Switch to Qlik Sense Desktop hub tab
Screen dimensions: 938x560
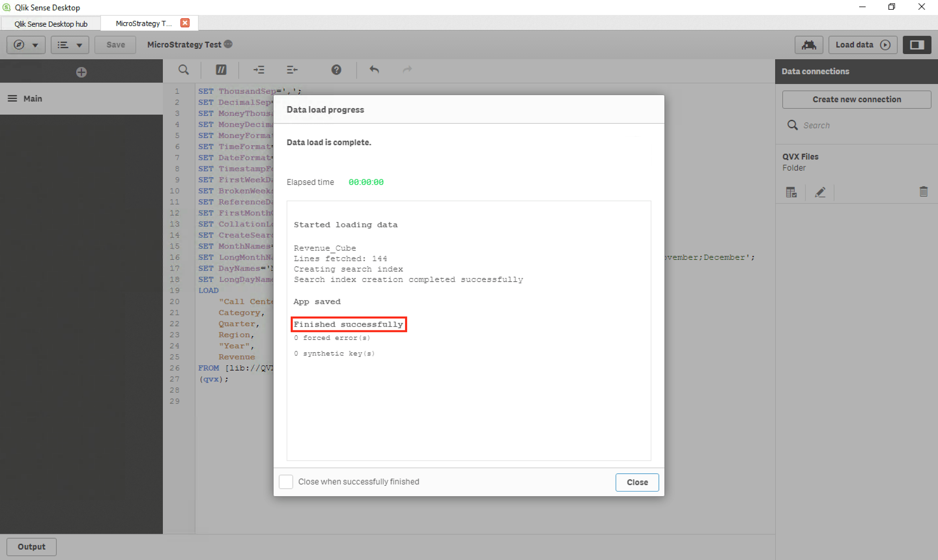[x=51, y=24]
